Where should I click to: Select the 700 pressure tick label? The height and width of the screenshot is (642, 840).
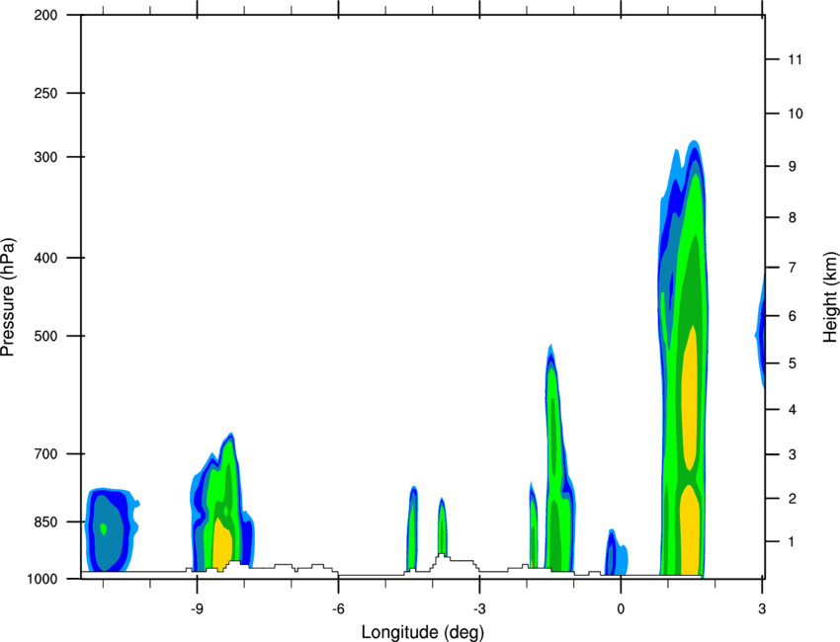[45, 453]
